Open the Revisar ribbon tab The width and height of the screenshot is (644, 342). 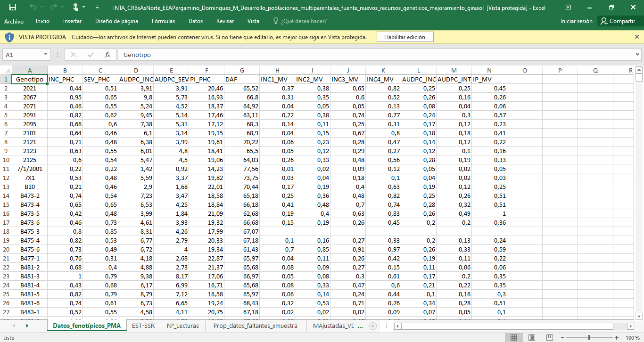tap(225, 21)
